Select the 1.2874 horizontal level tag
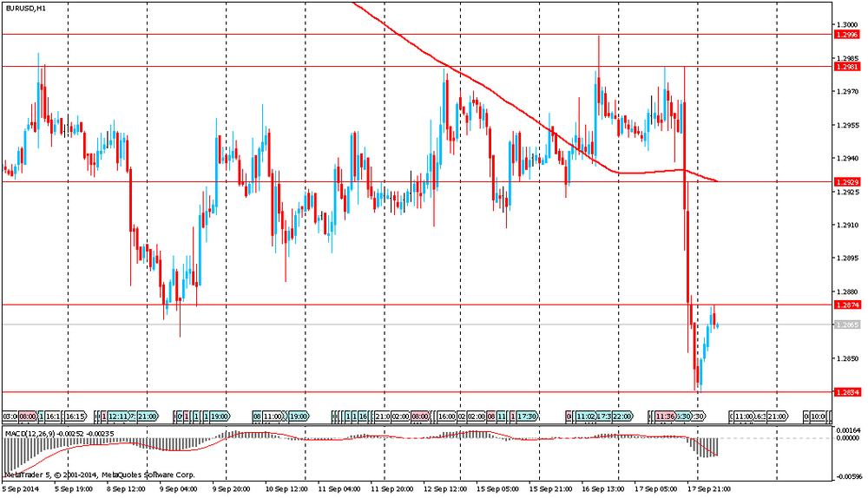 845,305
